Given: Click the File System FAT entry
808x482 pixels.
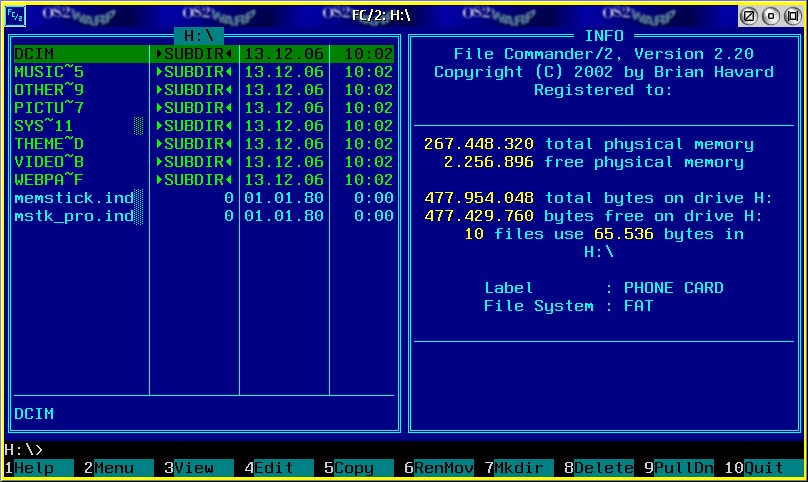Looking at the screenshot, I should click(568, 306).
